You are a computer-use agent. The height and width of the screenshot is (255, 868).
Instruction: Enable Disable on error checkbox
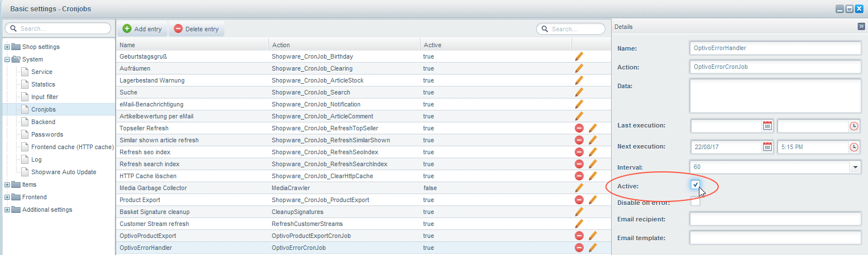click(x=695, y=201)
